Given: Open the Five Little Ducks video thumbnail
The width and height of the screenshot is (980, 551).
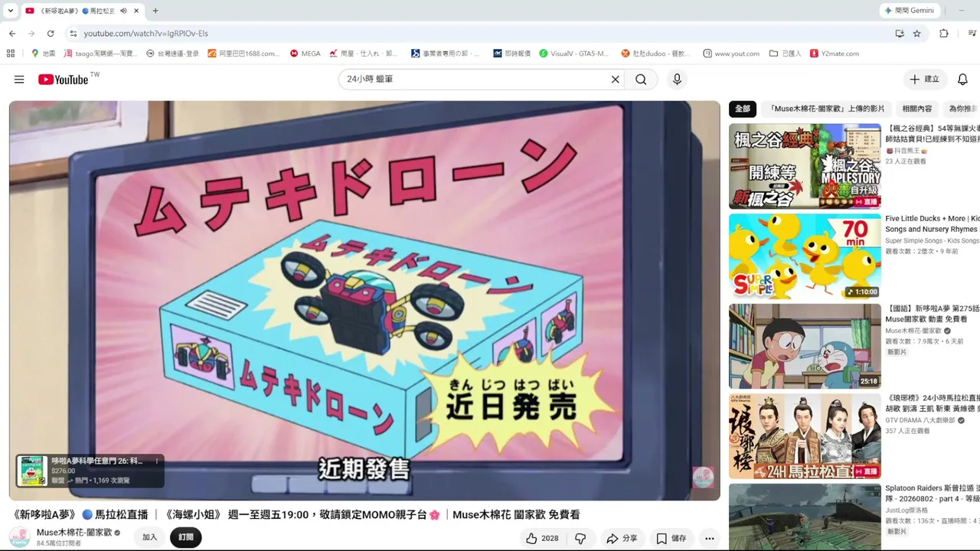Looking at the screenshot, I should 805,256.
